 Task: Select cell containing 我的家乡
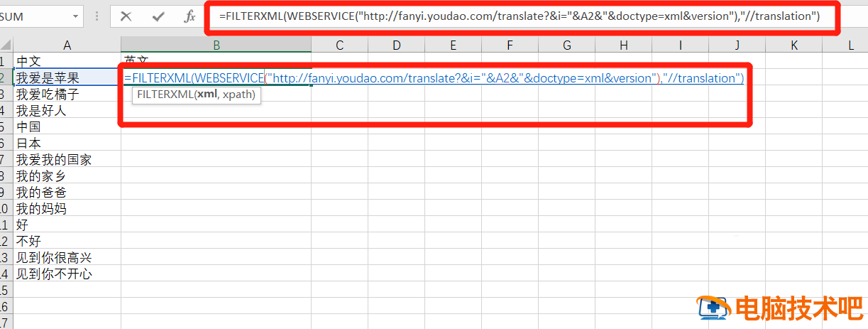(x=67, y=176)
